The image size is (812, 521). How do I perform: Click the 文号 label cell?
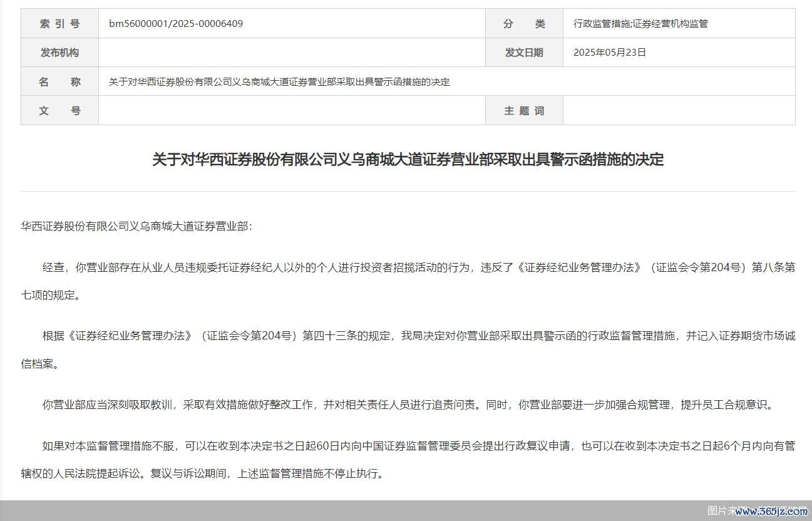click(59, 110)
